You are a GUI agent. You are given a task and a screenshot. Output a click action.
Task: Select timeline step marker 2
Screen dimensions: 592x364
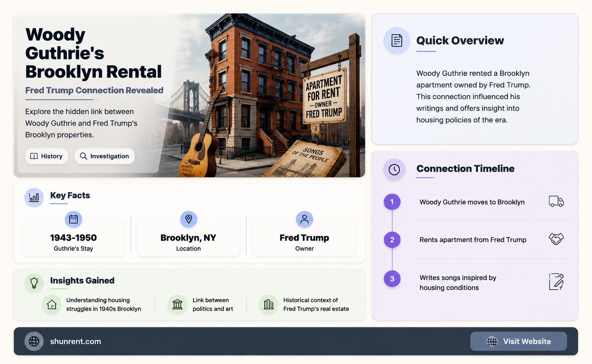click(392, 240)
